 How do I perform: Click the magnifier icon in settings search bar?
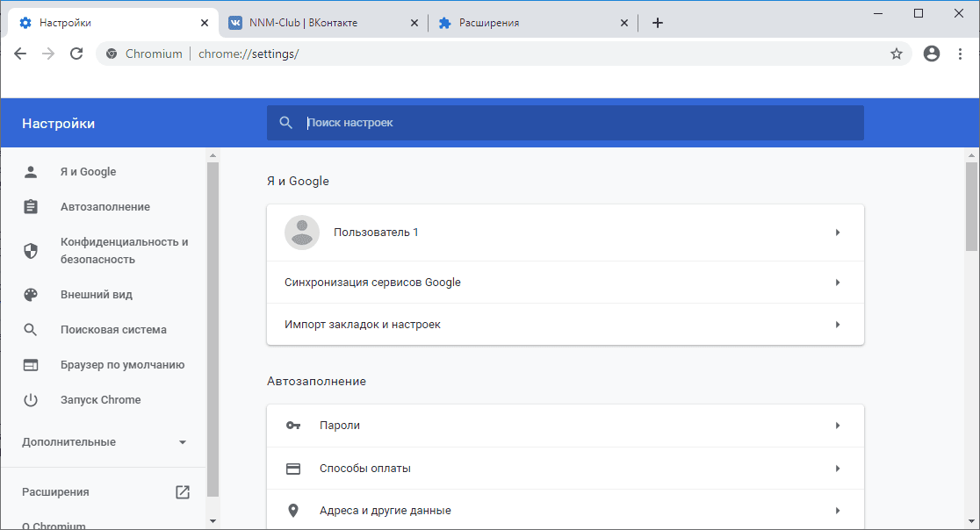tap(285, 123)
